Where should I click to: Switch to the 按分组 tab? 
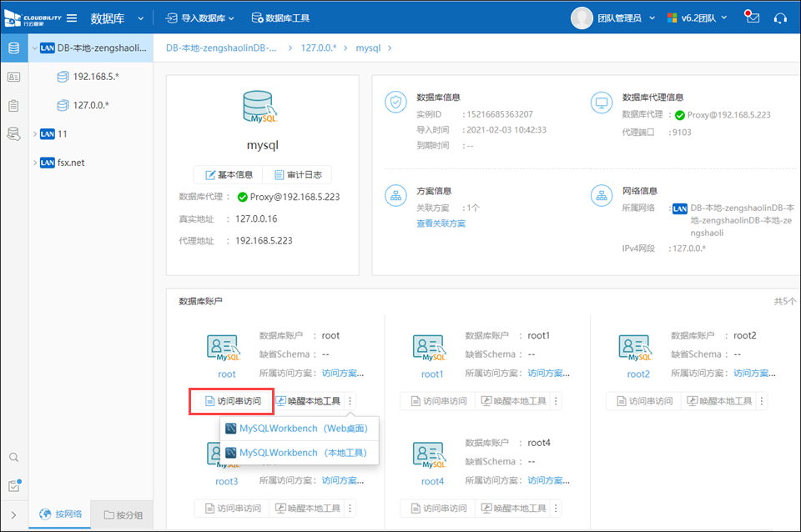click(123, 514)
